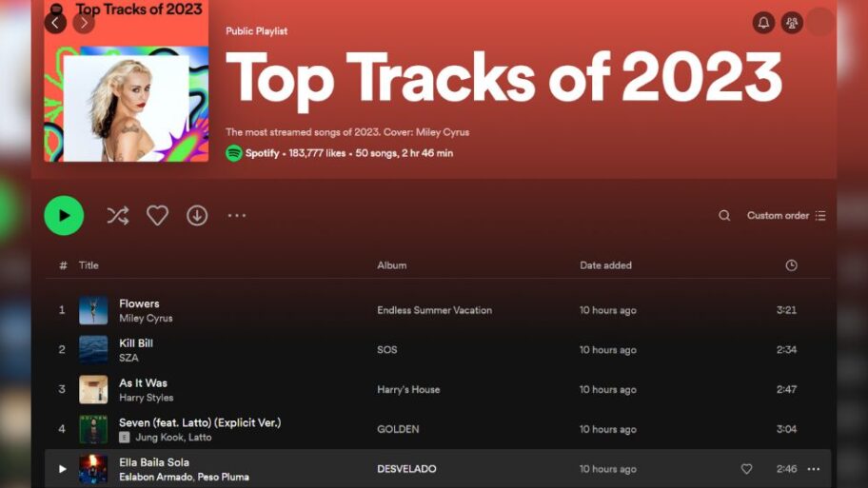Click the 2:47 duration of As It Was

click(x=786, y=389)
